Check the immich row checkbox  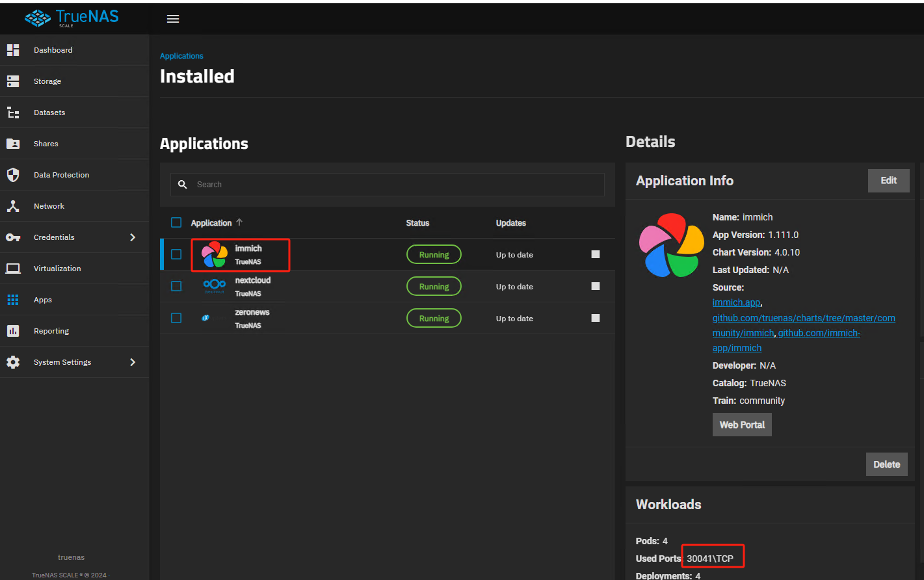coord(176,254)
